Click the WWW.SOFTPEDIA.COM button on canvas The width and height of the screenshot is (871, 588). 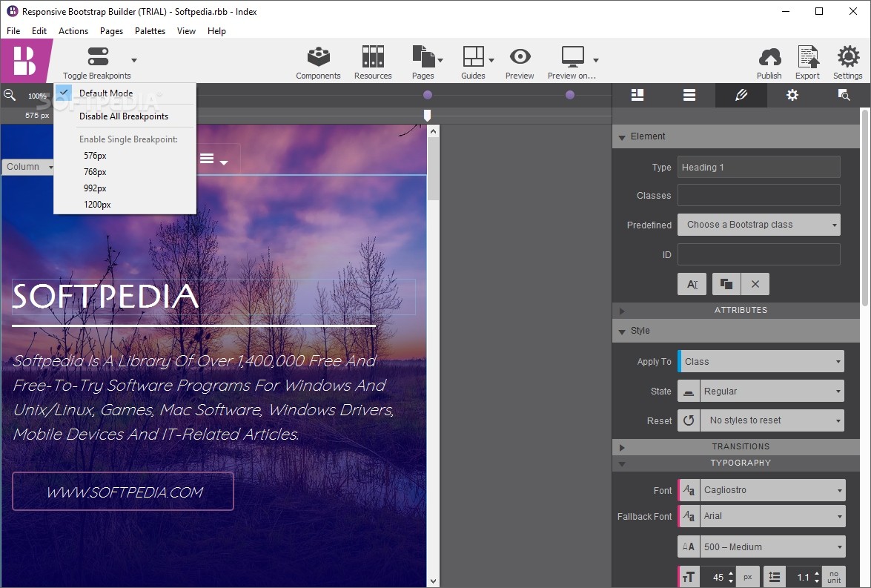click(123, 492)
